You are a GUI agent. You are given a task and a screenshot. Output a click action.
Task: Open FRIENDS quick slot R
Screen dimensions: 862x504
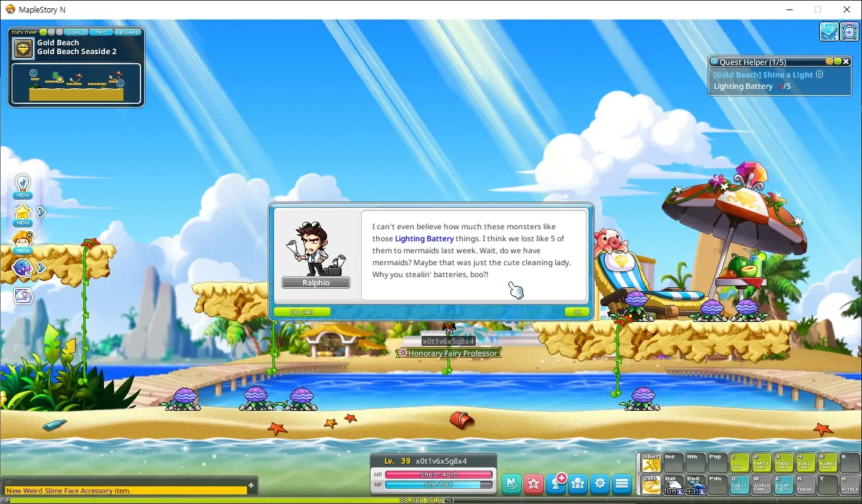coord(806,484)
